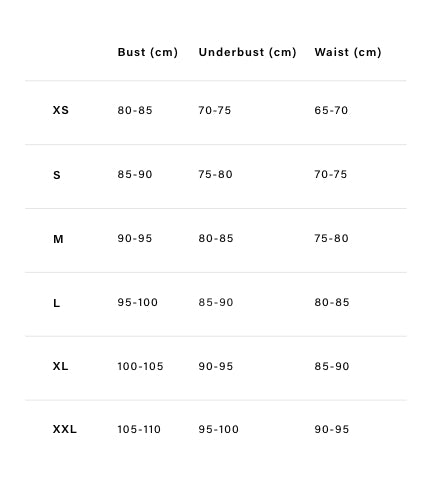Image resolution: width=430 pixels, height=482 pixels.
Task: Click M waist value 75-80
Action: click(x=331, y=238)
